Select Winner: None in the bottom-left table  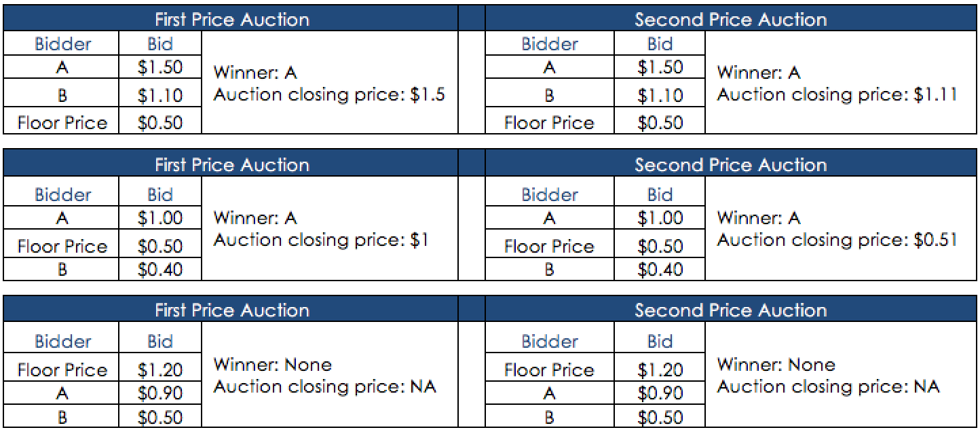pos(273,365)
